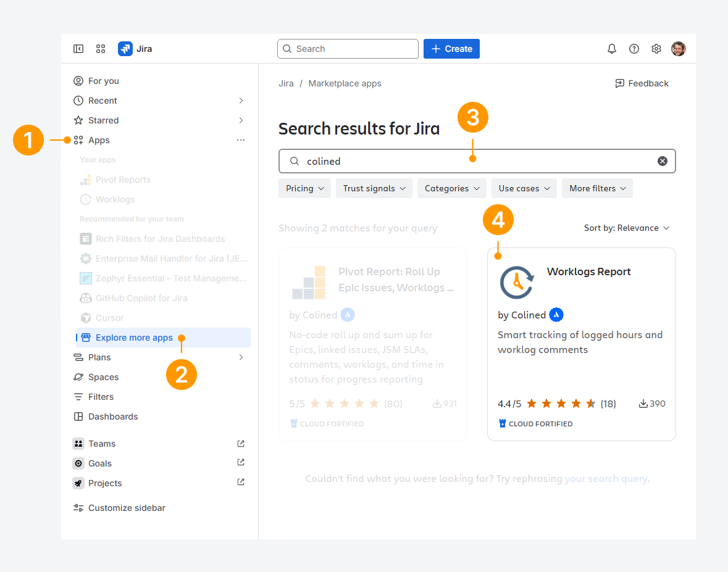Open the Trust signals filter dropdown

(x=374, y=188)
